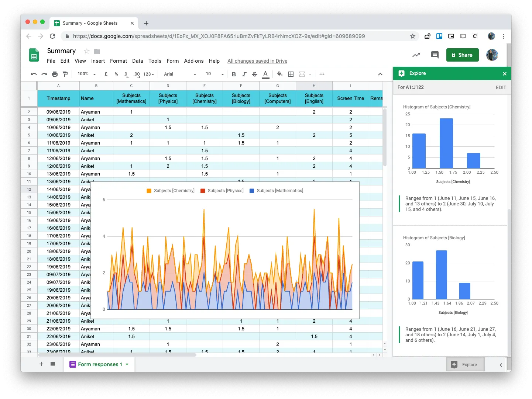
Task: Click the Explore sparkle icon
Action: tap(402, 73)
